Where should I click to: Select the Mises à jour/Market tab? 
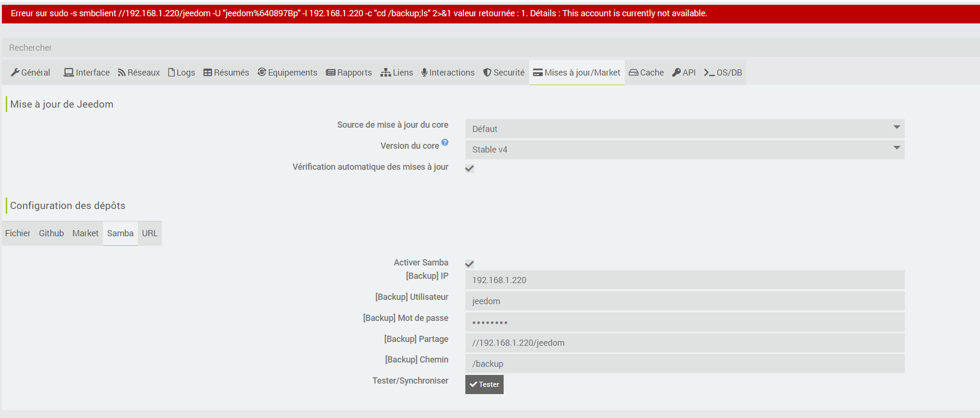click(577, 72)
